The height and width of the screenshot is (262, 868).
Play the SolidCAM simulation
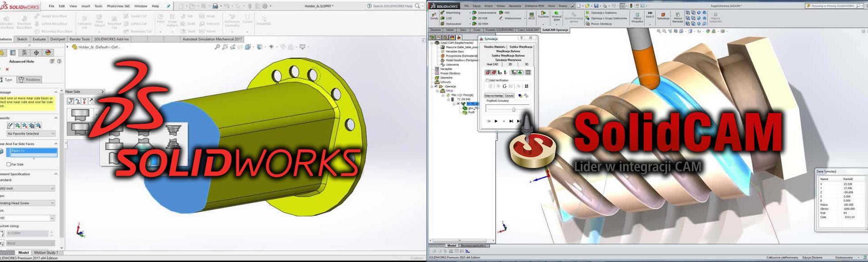pos(496,121)
